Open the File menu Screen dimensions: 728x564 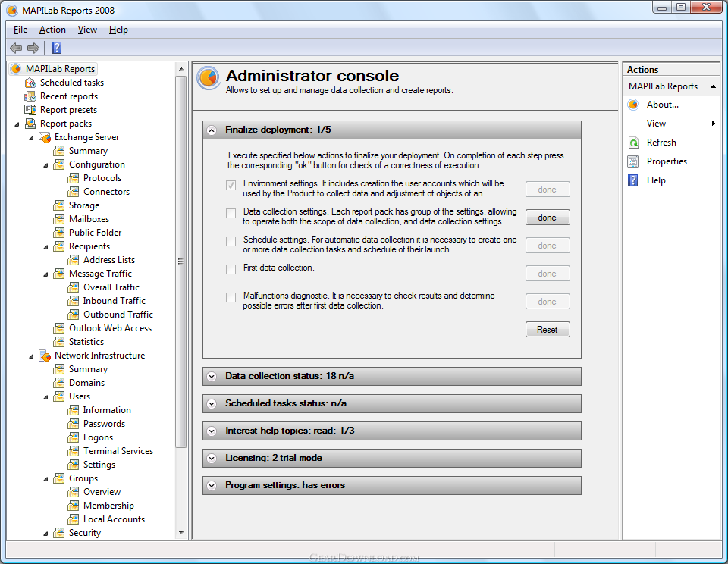click(20, 30)
